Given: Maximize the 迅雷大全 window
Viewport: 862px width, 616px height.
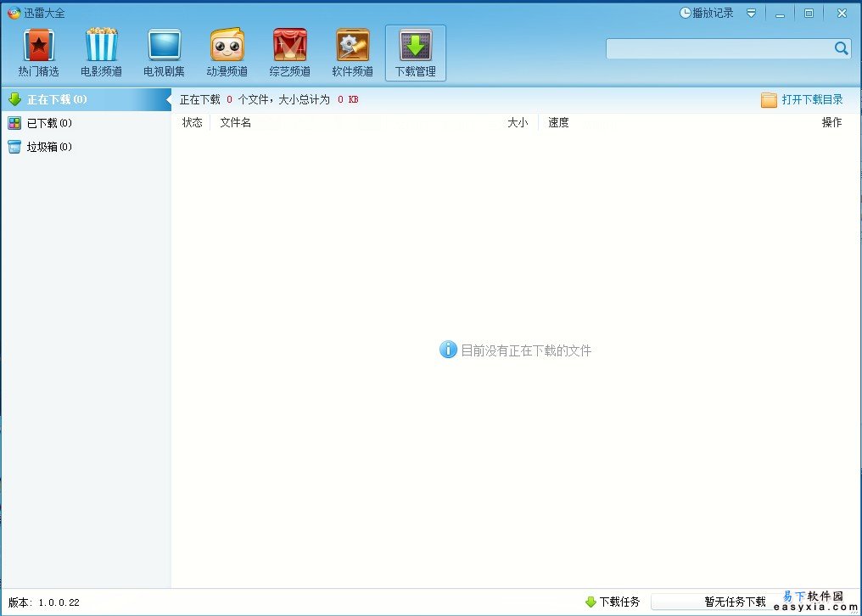Looking at the screenshot, I should pyautogui.click(x=809, y=14).
